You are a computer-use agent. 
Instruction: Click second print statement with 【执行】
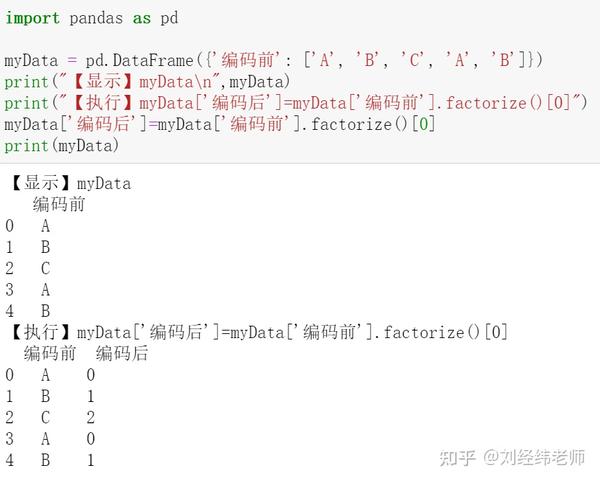pos(295,103)
